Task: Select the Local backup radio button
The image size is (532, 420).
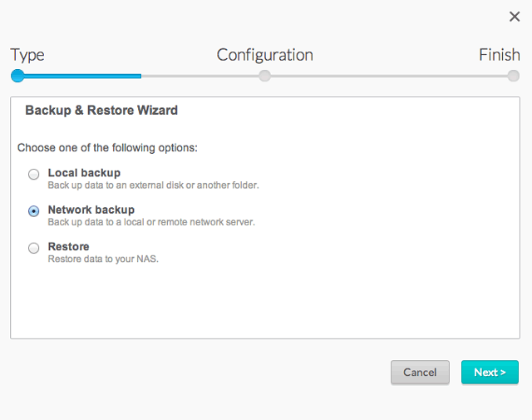Action: [x=33, y=174]
